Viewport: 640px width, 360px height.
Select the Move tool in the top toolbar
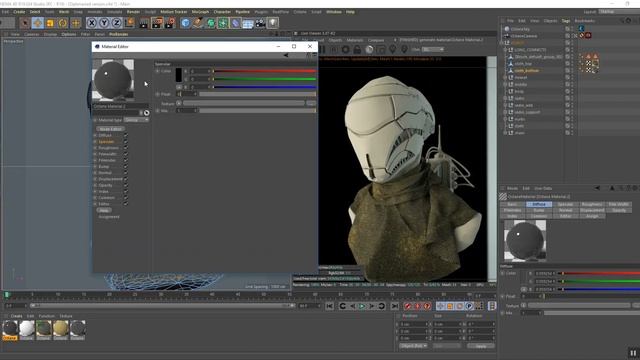pos(38,23)
